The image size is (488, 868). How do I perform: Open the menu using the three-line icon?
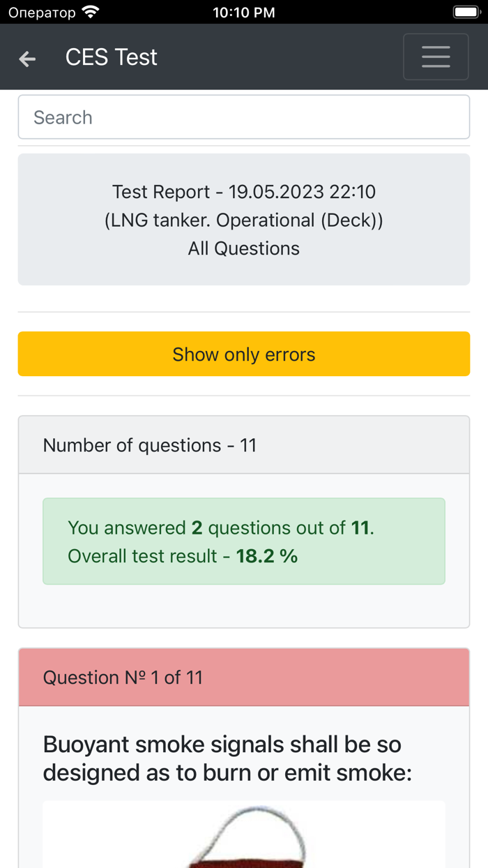click(436, 57)
